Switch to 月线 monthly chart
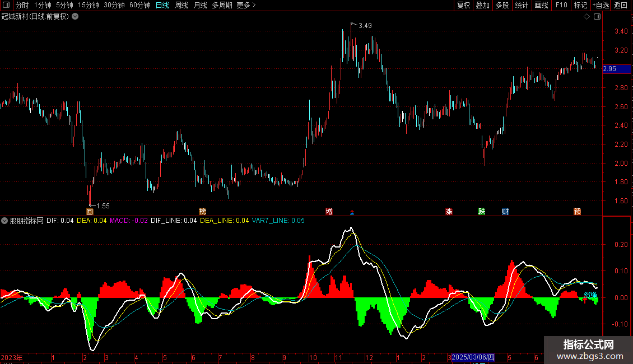 (x=200, y=5)
